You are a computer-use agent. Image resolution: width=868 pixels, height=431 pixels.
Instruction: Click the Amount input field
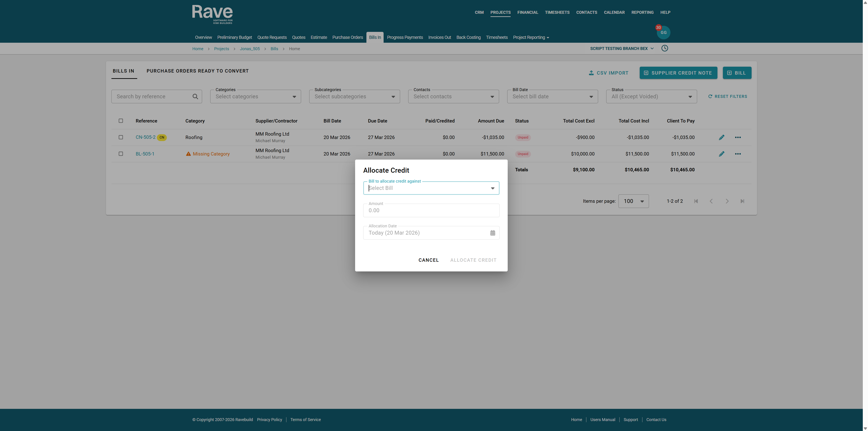click(x=431, y=210)
